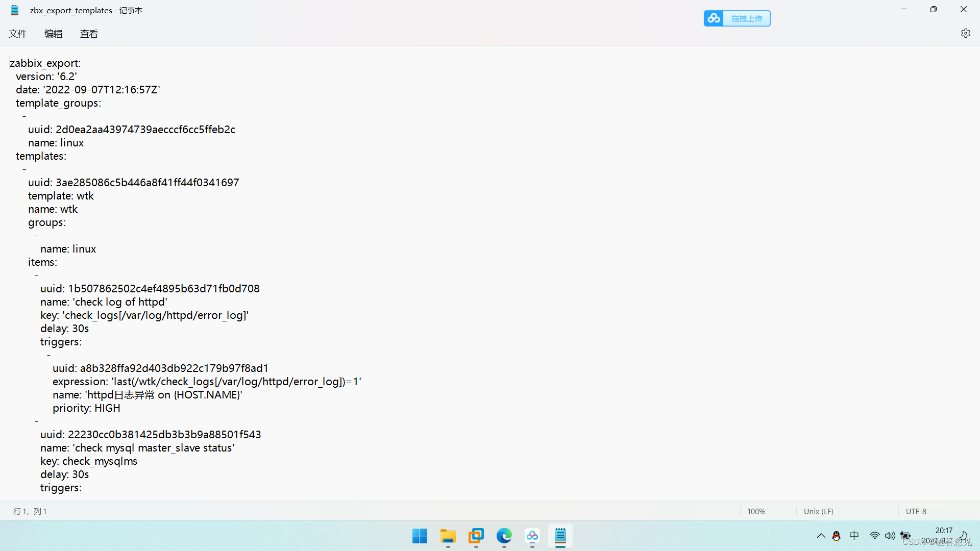Open Wi-Fi network tray icon

click(x=875, y=536)
